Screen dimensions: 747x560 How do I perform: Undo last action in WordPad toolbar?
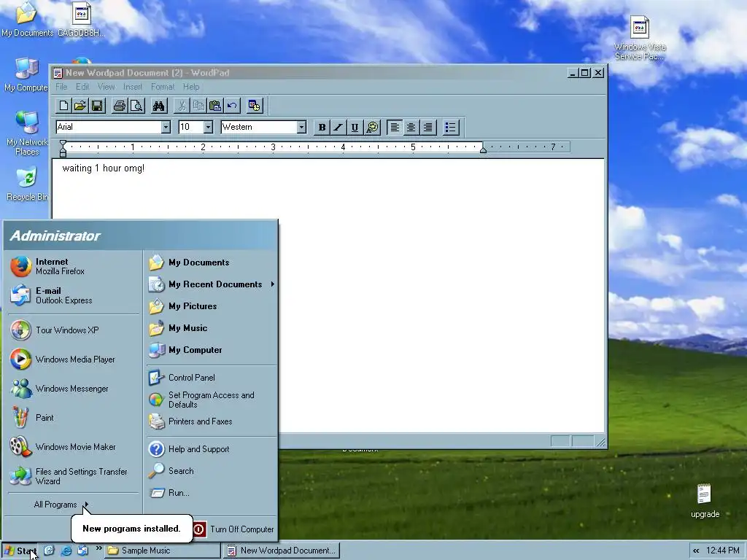pos(233,106)
